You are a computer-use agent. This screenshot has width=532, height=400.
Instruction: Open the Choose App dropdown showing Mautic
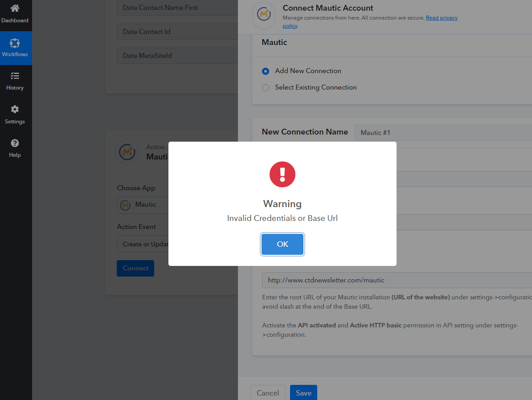pyautogui.click(x=143, y=205)
